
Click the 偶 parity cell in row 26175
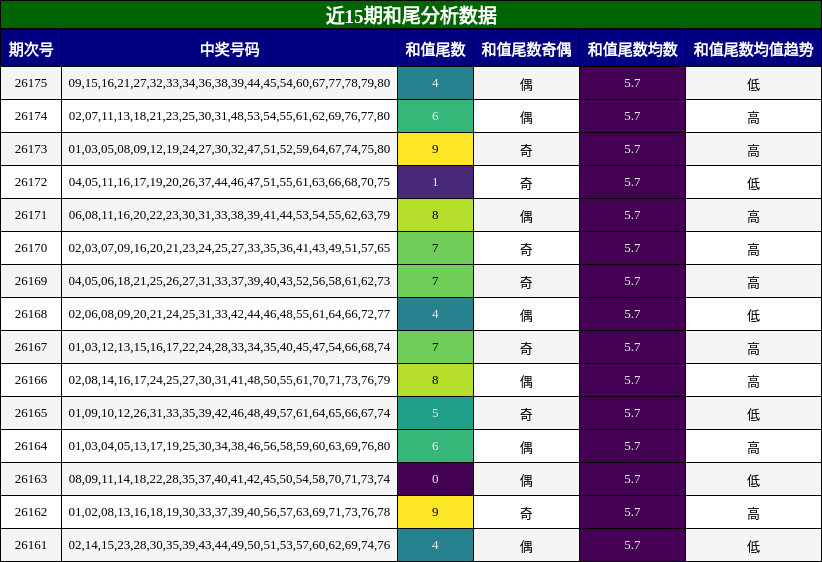(x=526, y=83)
